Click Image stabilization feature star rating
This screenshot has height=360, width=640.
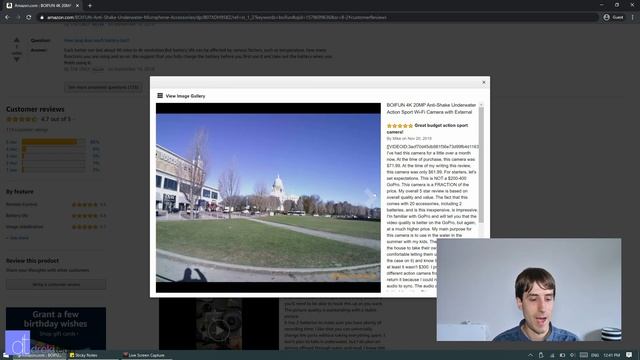(85, 227)
